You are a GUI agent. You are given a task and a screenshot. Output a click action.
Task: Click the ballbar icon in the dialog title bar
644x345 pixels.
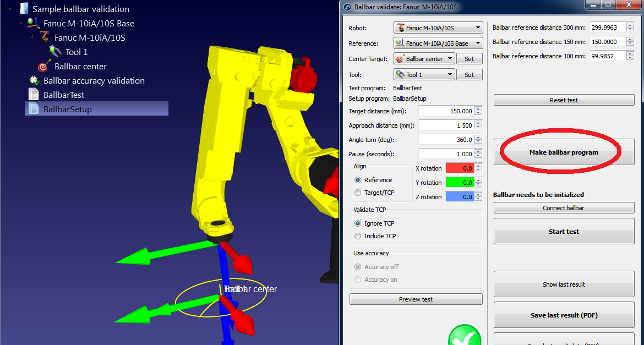[346, 7]
